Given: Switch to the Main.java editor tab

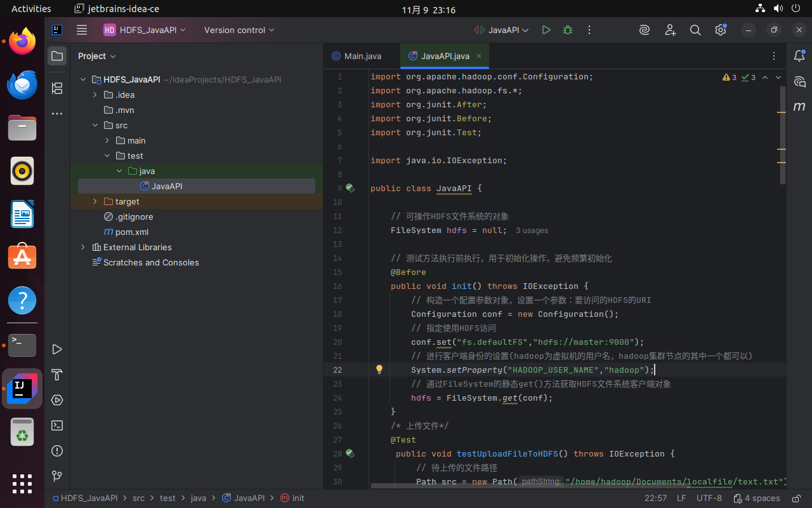Looking at the screenshot, I should pos(357,56).
